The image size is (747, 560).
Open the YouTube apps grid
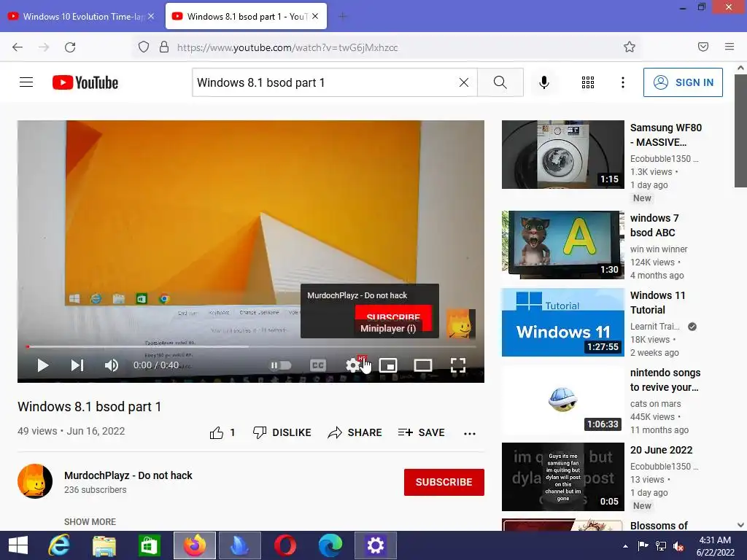click(x=588, y=82)
